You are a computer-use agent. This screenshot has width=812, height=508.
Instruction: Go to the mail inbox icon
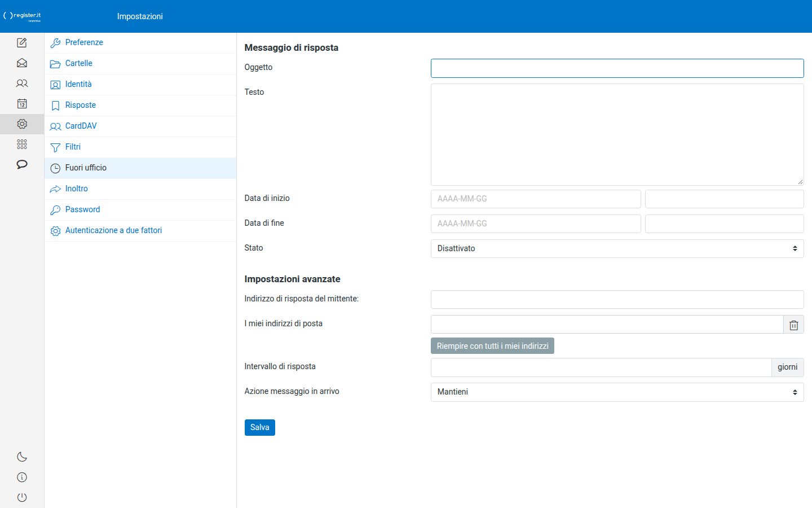click(x=22, y=63)
